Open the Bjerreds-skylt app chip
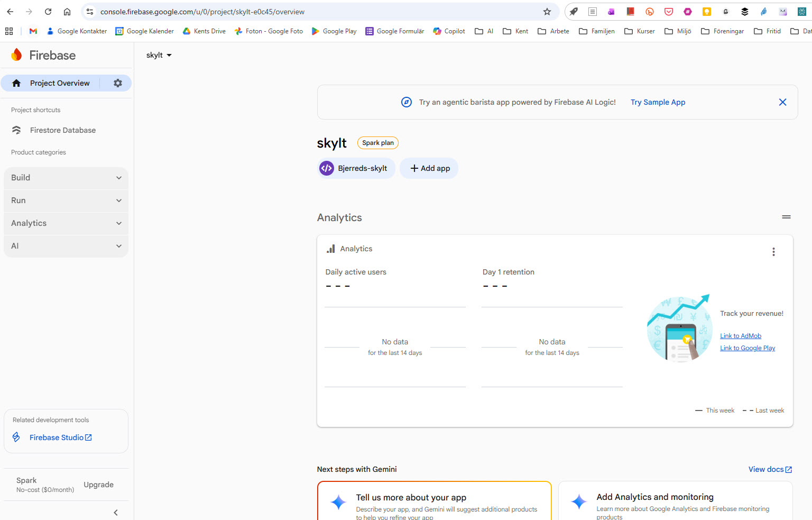 coord(356,168)
